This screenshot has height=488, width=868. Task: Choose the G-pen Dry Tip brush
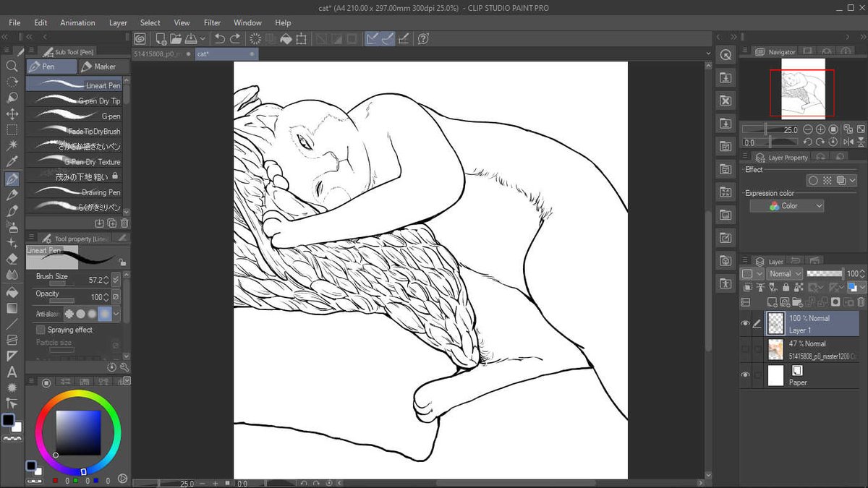point(75,101)
